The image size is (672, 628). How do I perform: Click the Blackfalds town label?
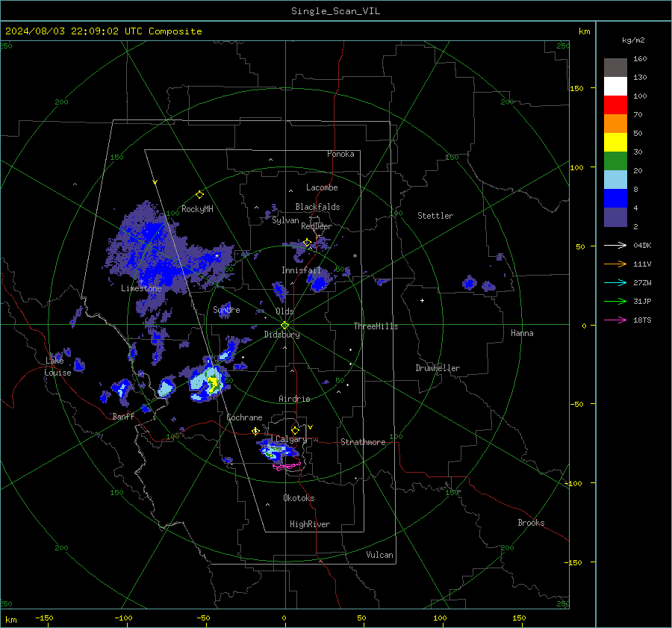tap(317, 207)
